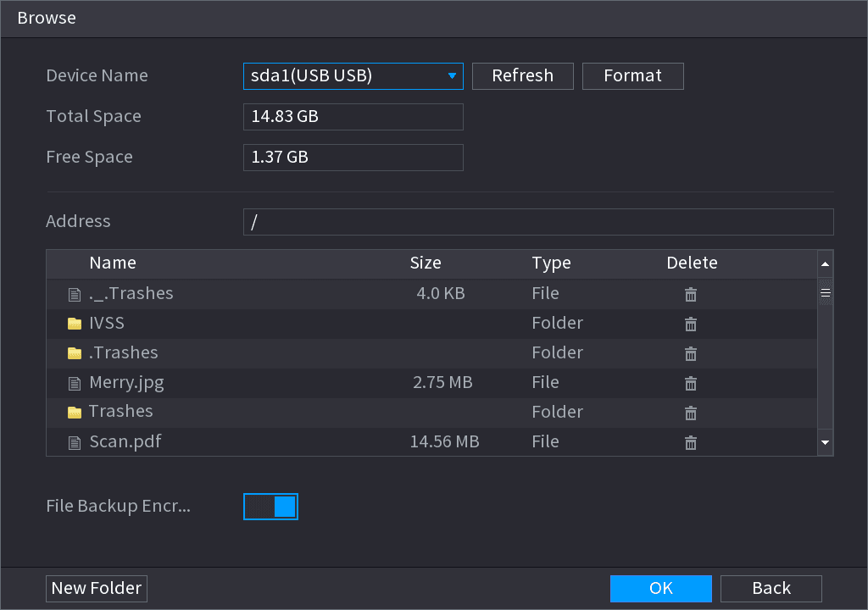Click the Size column header
868x610 pixels.
point(426,263)
